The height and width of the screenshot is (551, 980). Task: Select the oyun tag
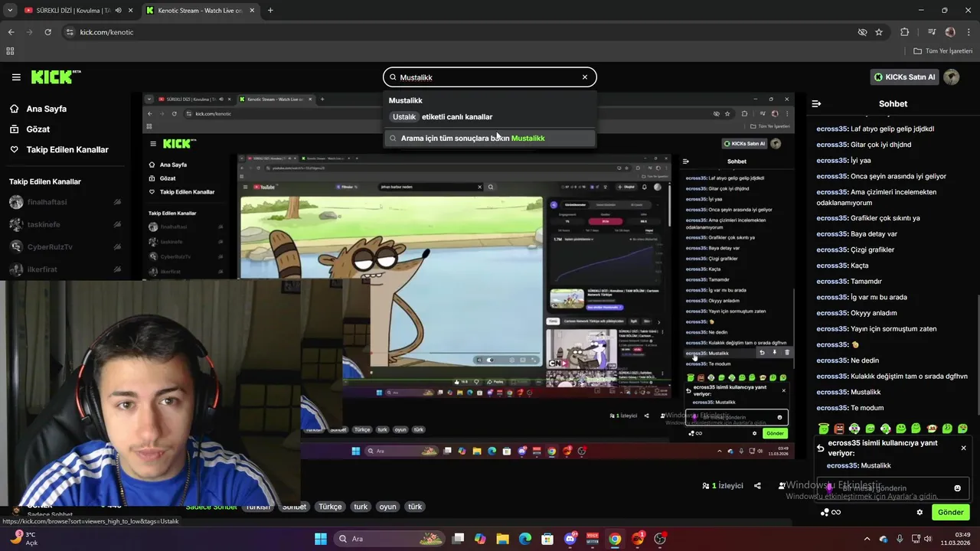click(387, 507)
